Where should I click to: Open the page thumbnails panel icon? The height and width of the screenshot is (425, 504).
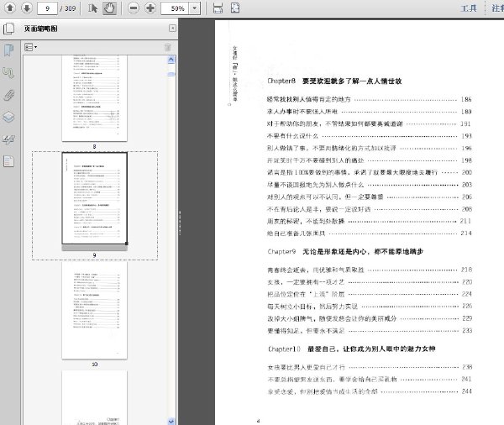click(x=8, y=29)
